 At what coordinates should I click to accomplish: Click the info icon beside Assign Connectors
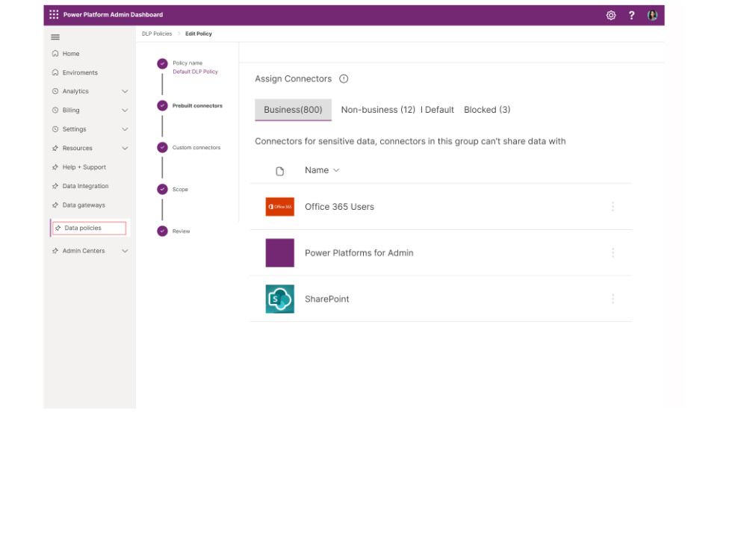point(344,79)
